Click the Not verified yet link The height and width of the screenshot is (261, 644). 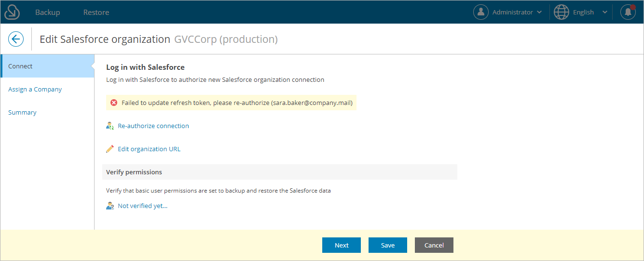pos(143,206)
